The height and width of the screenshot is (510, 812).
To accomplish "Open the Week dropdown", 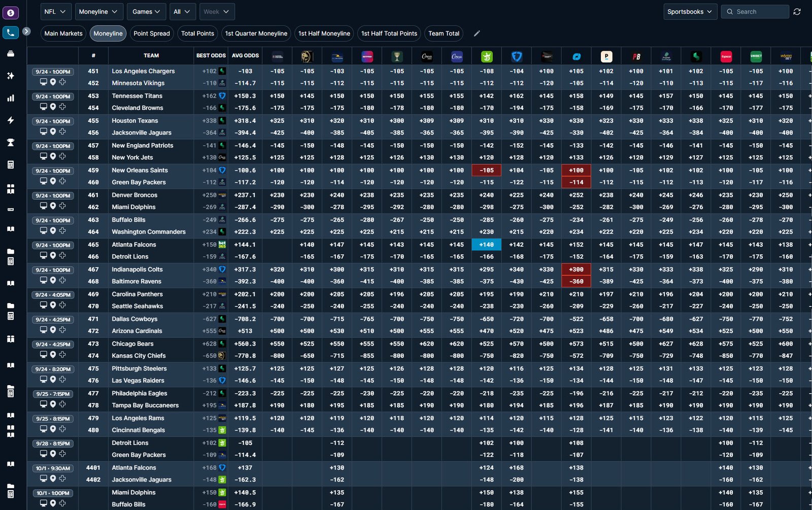I will (217, 12).
